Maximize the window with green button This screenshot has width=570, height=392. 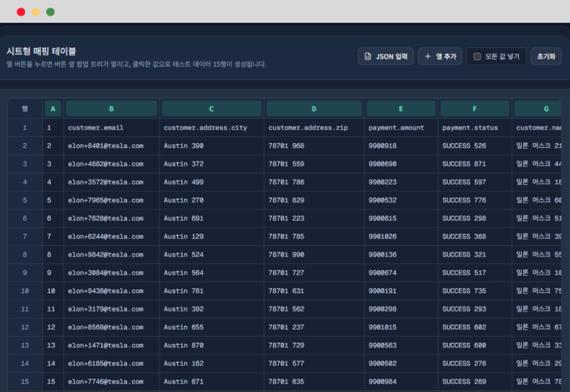pyautogui.click(x=51, y=12)
